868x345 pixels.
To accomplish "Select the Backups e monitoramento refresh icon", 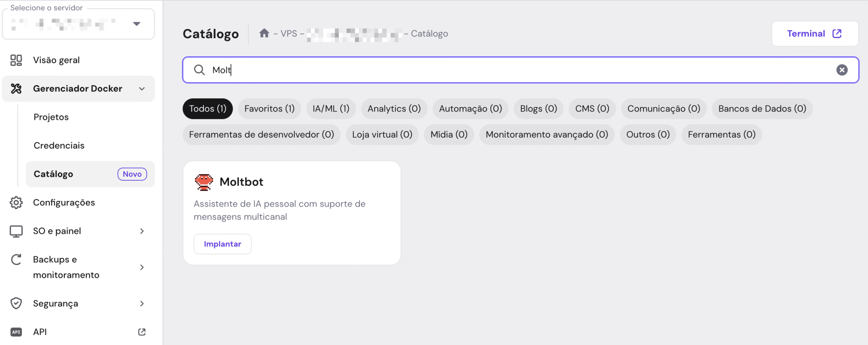I will click(x=16, y=259).
